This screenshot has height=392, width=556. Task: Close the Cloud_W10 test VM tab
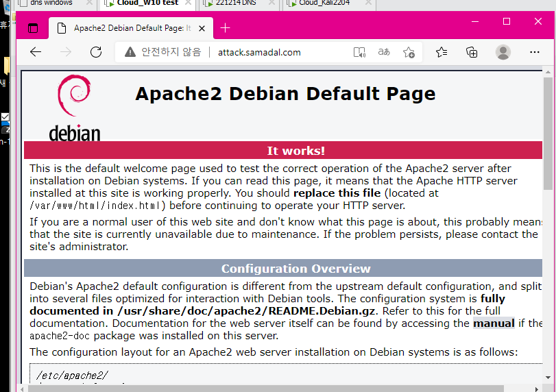(x=189, y=3)
